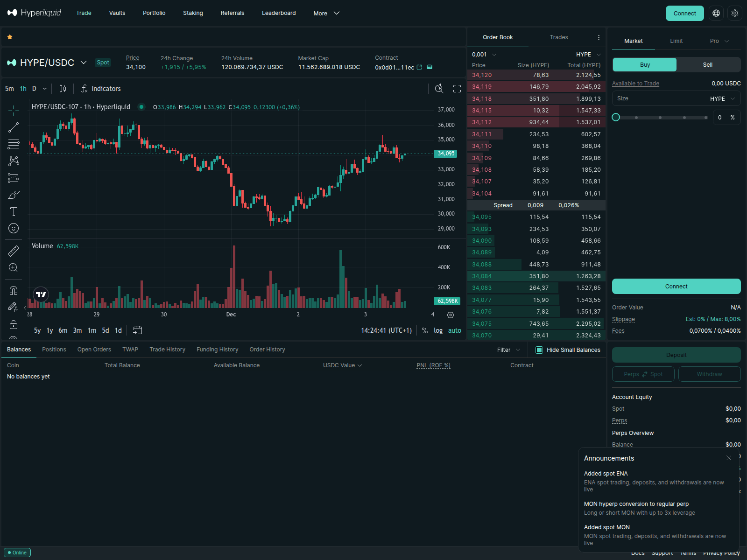This screenshot has height=560, width=747.
Task: Open the Pro order type dropdown
Action: click(719, 41)
